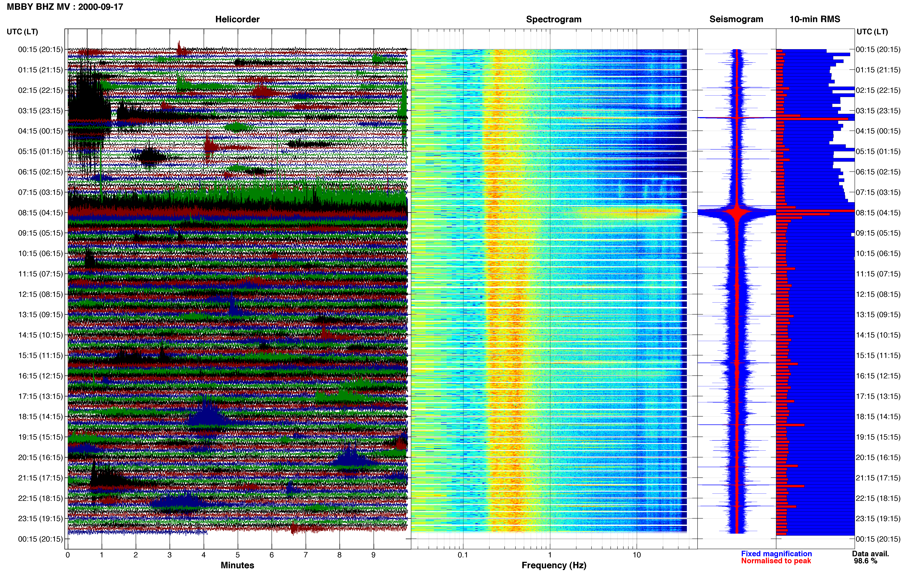Click left time label '03:15 (23:15)'
The height and width of the screenshot is (578, 924).
pyautogui.click(x=41, y=110)
